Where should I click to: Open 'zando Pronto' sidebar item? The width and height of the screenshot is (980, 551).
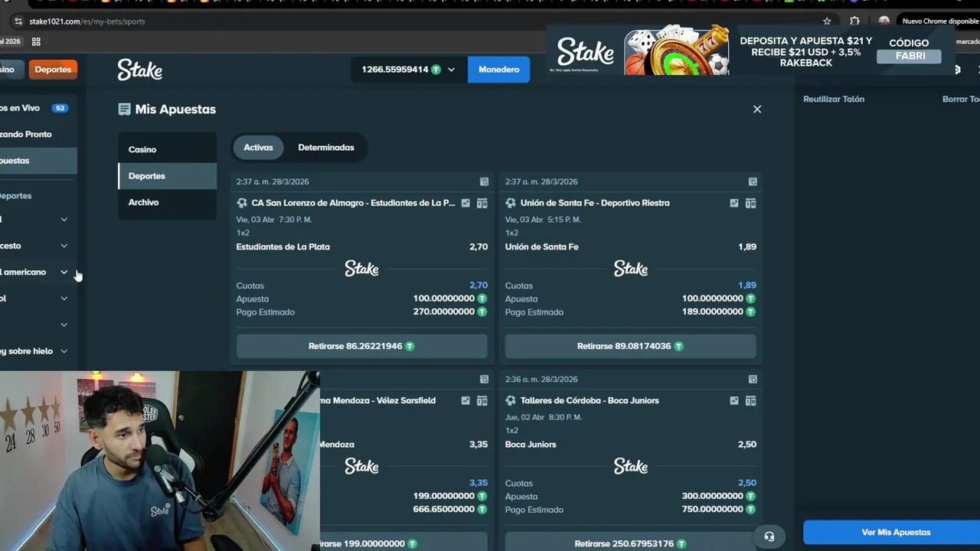[x=37, y=135]
